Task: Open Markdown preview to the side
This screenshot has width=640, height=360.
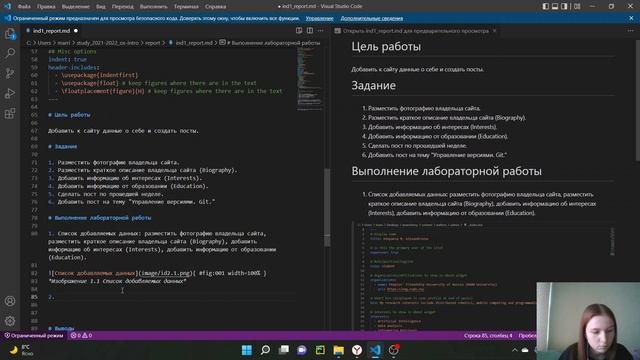Action: click(299, 31)
